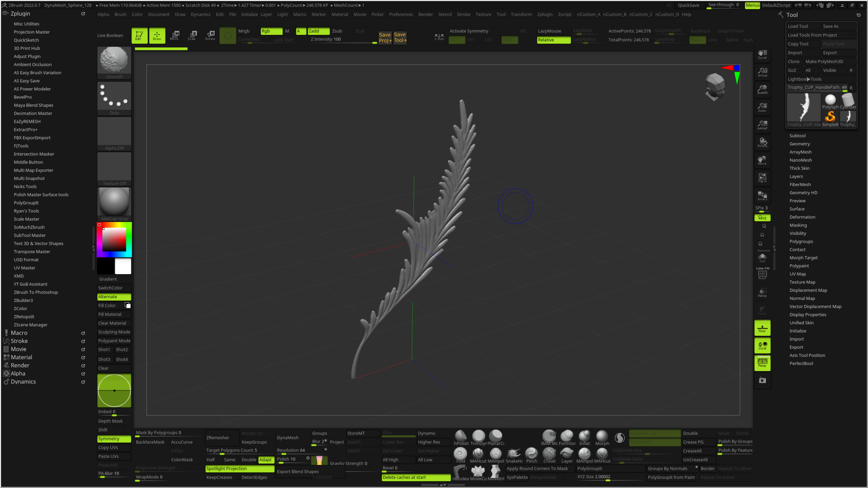Select the Move transform tool icon
Viewport: 868px width, 488px height.
click(x=174, y=35)
